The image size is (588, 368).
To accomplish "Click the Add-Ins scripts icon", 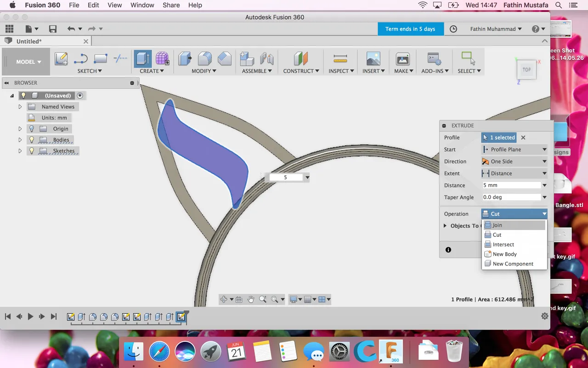I will click(434, 59).
